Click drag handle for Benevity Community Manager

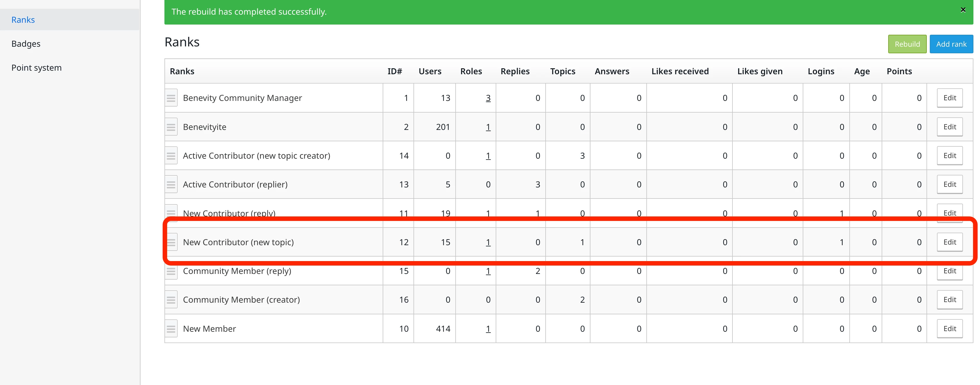171,98
